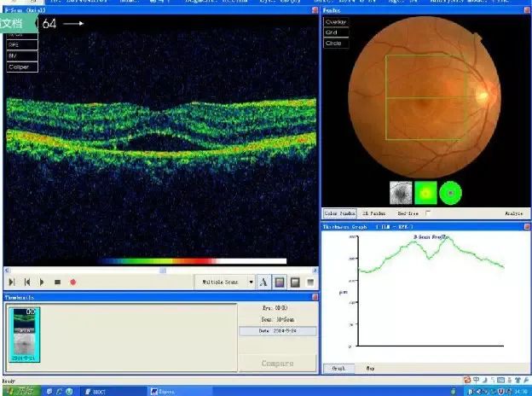The width and height of the screenshot is (532, 396).
Task: Select the grayscale display mode icon
Action: [295, 282]
